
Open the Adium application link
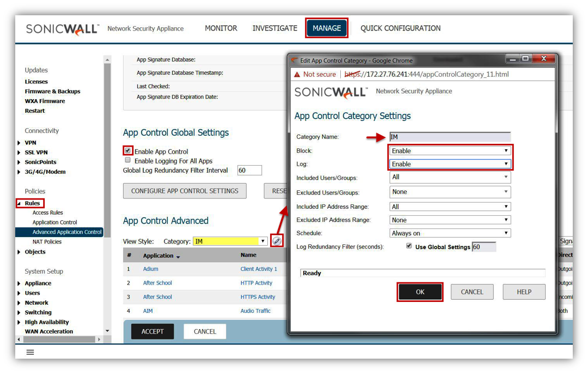(x=151, y=269)
